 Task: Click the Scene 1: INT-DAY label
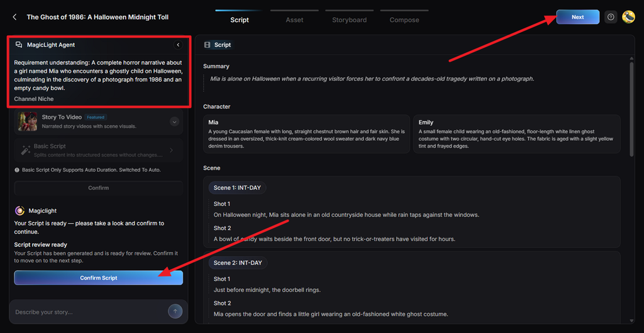237,188
